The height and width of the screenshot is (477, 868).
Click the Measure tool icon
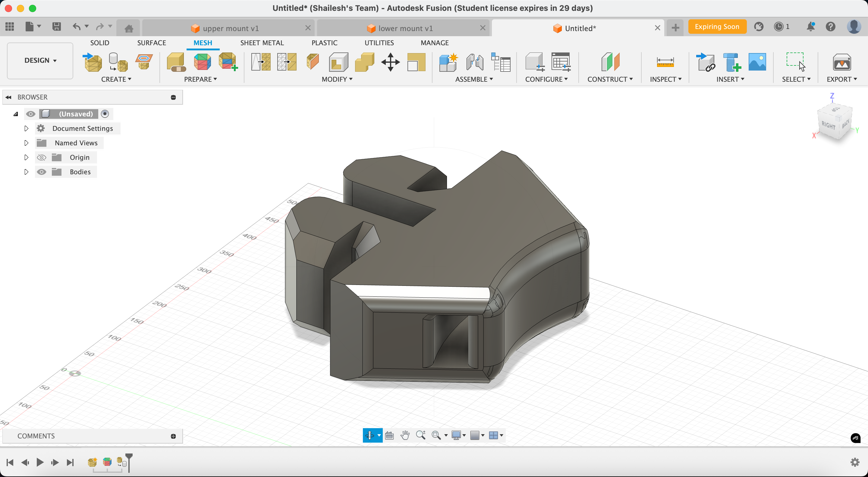coord(665,62)
